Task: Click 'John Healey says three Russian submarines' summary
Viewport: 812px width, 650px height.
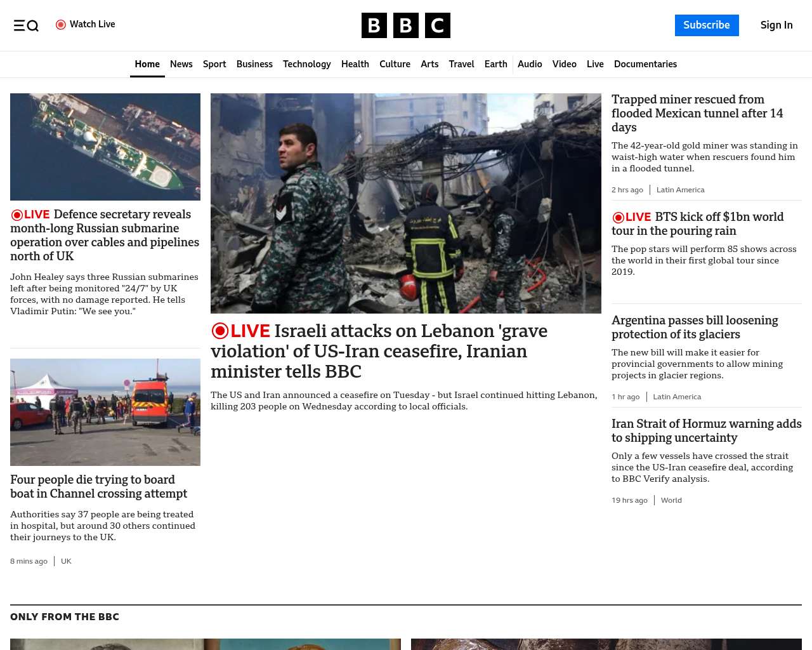Action: [x=104, y=294]
